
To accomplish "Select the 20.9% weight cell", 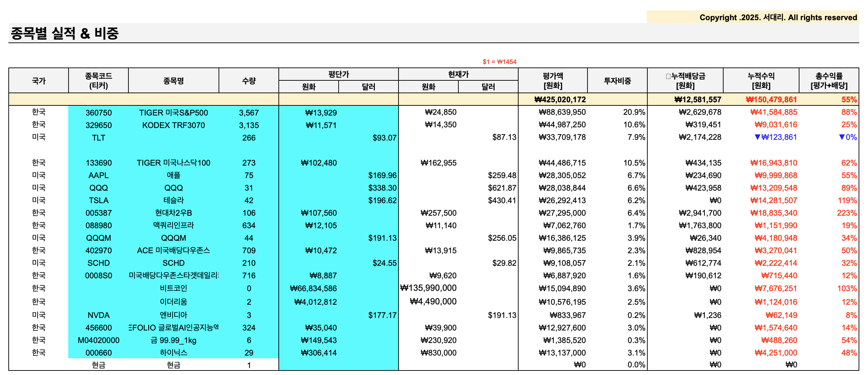I will click(x=634, y=112).
